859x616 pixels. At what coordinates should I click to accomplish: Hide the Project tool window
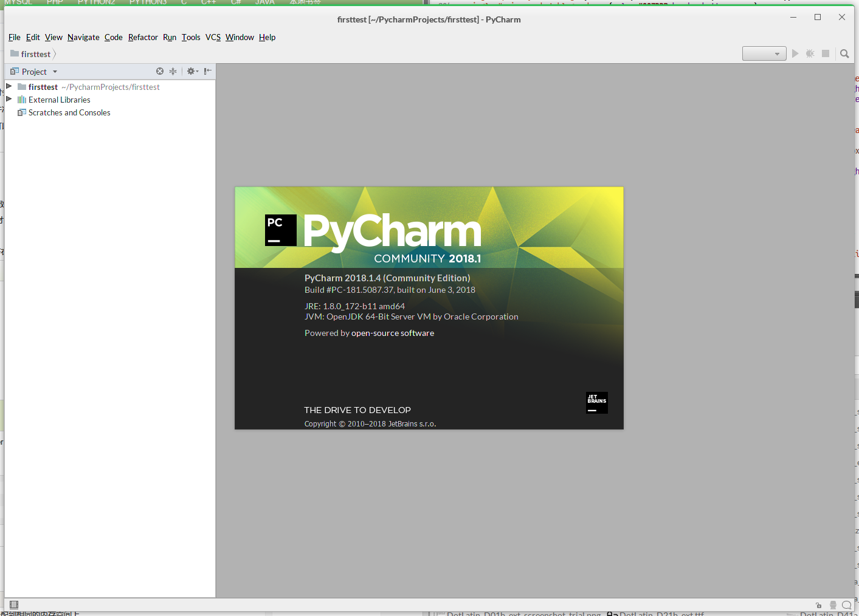click(x=208, y=71)
